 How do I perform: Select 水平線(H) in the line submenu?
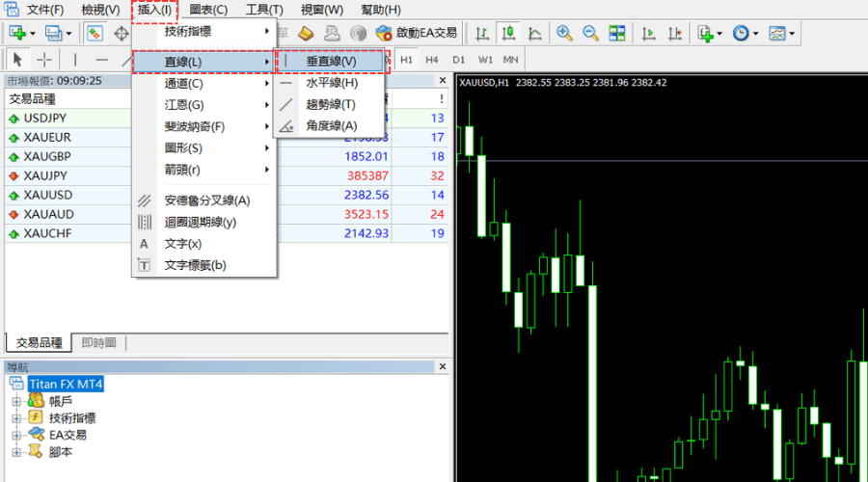pyautogui.click(x=331, y=84)
